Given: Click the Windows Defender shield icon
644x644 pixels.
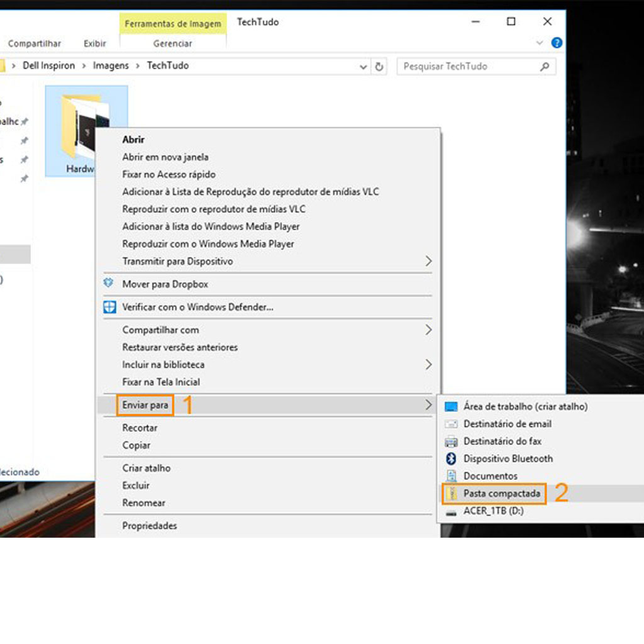Looking at the screenshot, I should 109,307.
